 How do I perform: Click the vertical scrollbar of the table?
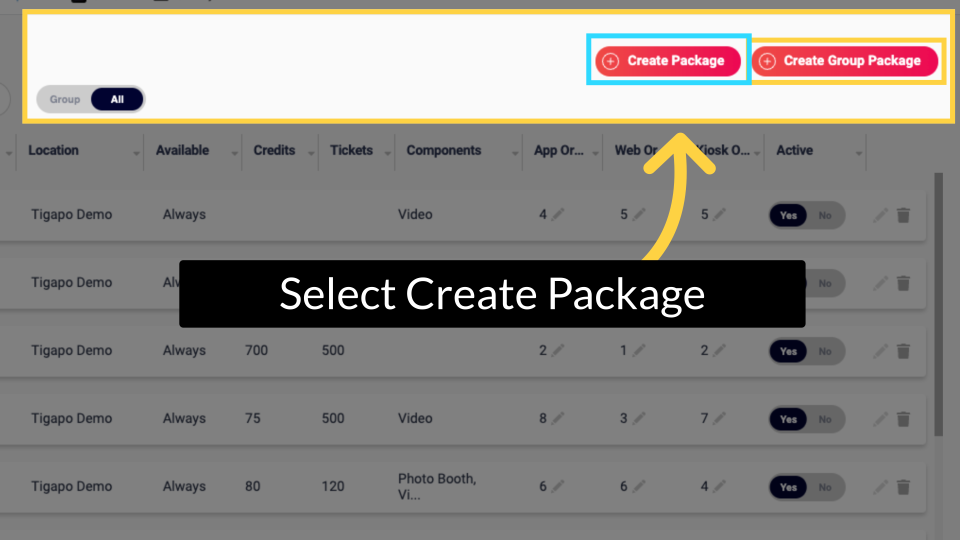pyautogui.click(x=939, y=305)
